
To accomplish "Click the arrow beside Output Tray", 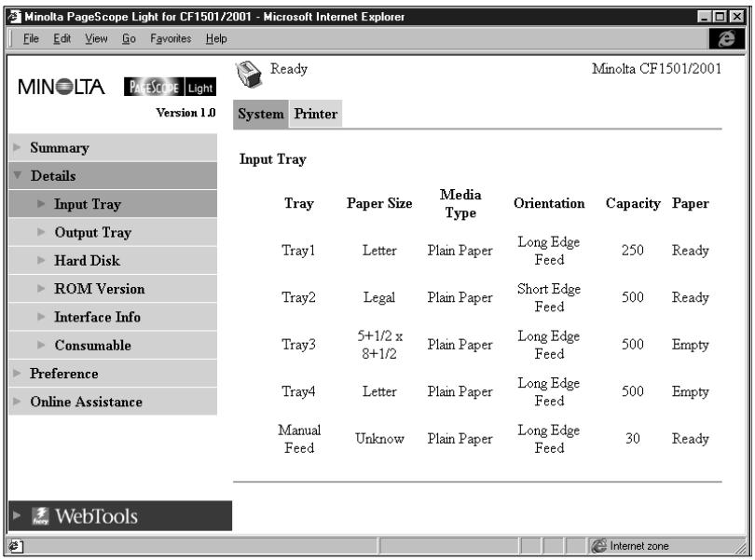I will tap(41, 232).
